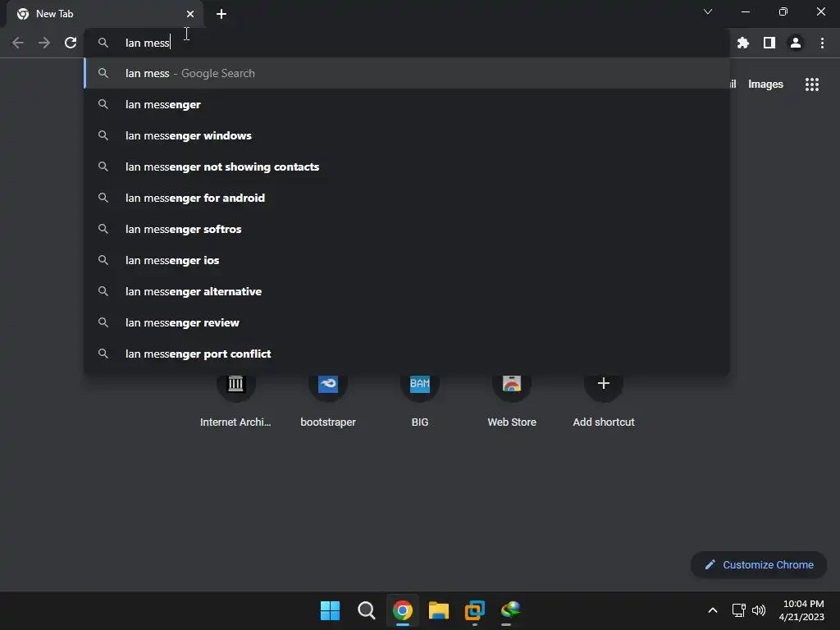This screenshot has height=630, width=840.
Task: Open Chrome's three-dot menu
Action: tap(822, 43)
